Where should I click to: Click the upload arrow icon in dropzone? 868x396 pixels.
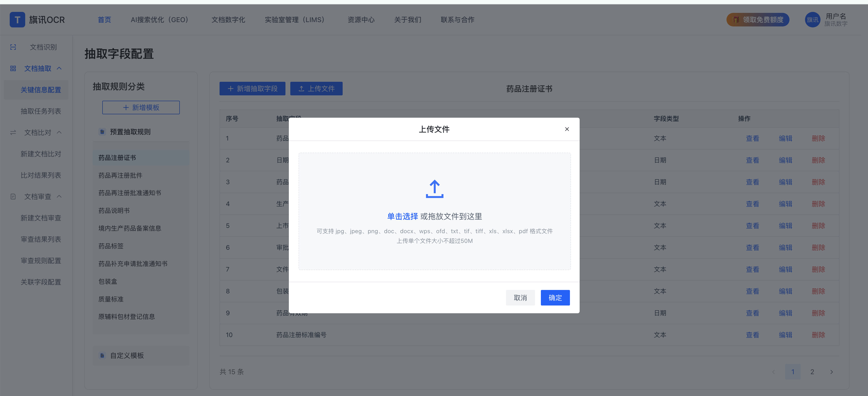(x=434, y=189)
